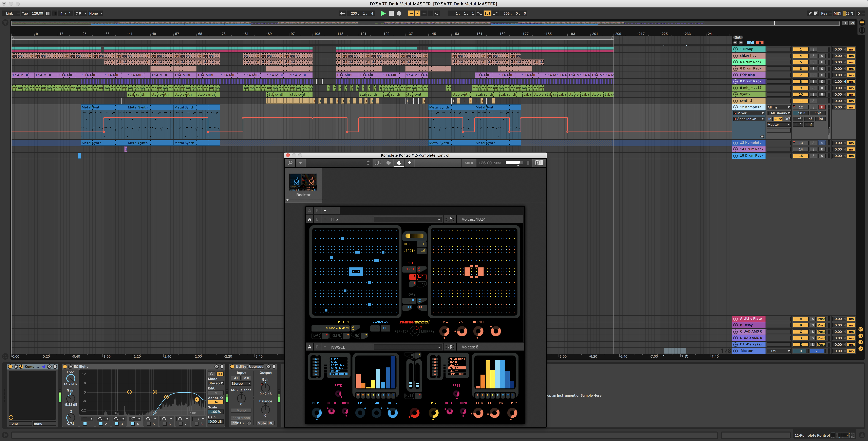Open the All Ins input dropdown

(x=778, y=107)
